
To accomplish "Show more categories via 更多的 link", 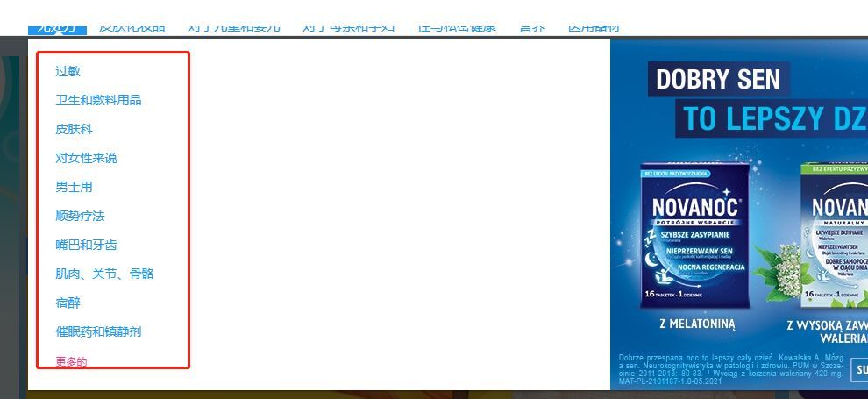I will (x=71, y=362).
